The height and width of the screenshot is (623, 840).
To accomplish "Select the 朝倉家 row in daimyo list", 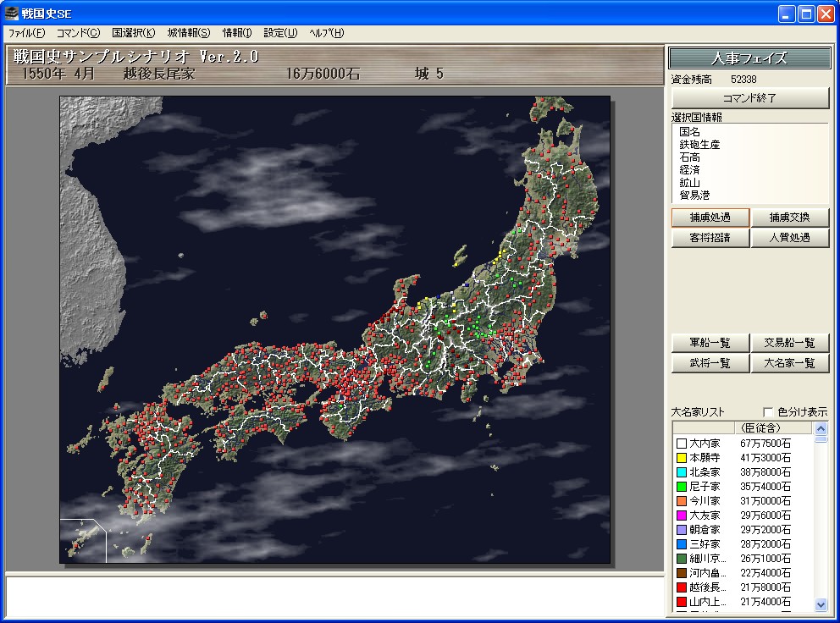I will coord(743,530).
